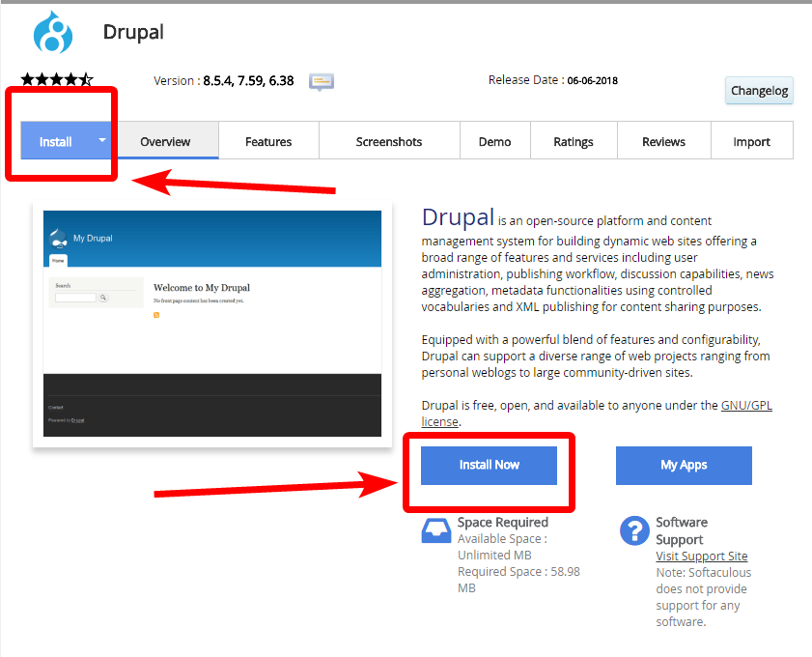Click the Softaculous support note text
Viewport: 812px width, 657px height.
[703, 597]
